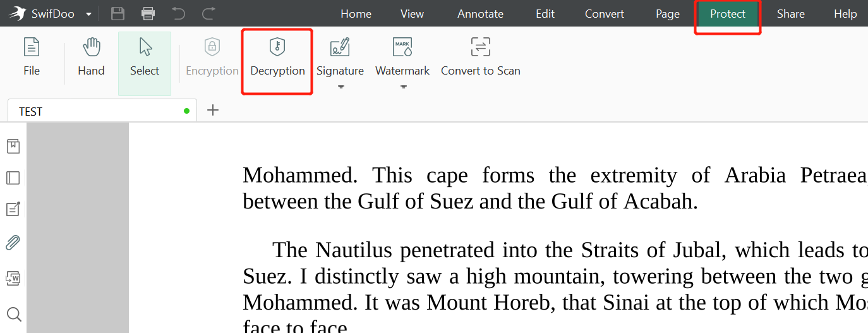Add a new tab with plus icon
The height and width of the screenshot is (333, 868).
(213, 110)
